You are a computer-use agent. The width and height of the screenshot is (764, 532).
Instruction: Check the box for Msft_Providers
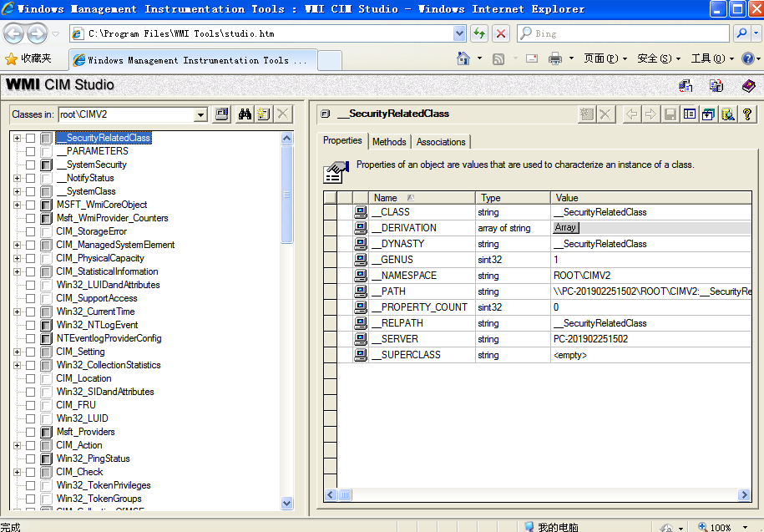[30, 432]
